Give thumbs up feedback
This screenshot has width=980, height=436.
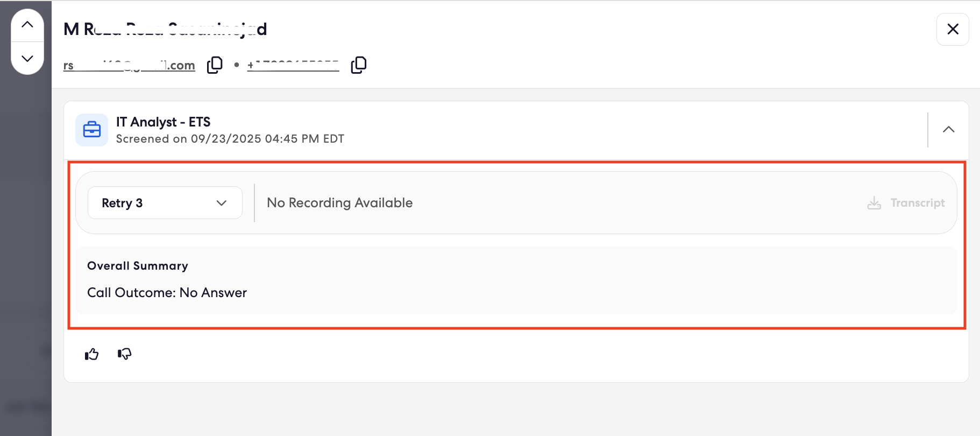click(92, 354)
